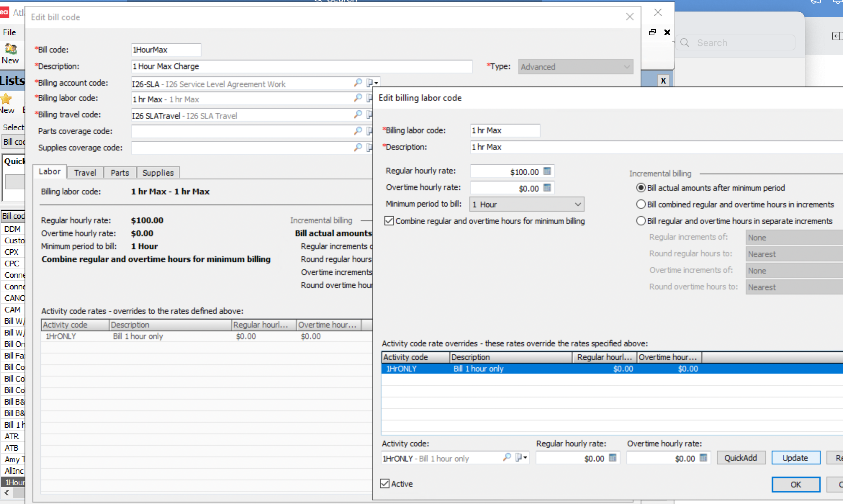The height and width of the screenshot is (504, 843).
Task: Switch to the Travel tab
Action: [85, 173]
